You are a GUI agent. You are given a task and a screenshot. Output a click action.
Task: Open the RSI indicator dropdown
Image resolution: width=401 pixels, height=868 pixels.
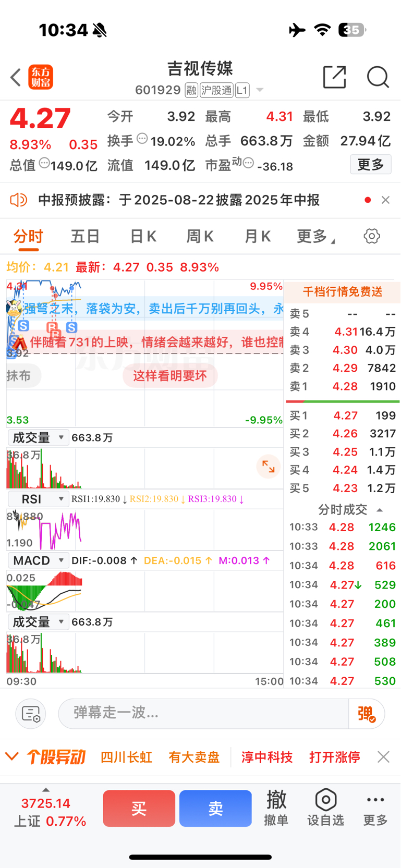[x=39, y=499]
